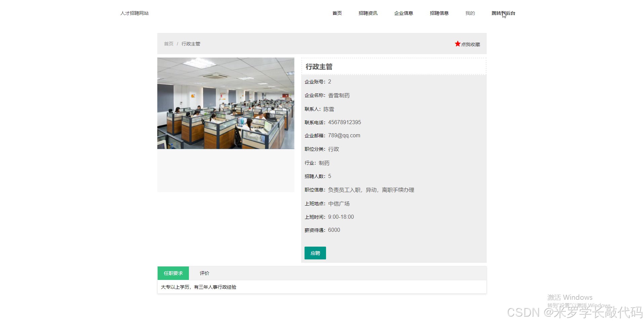The width and height of the screenshot is (644, 323).
Task: Click the 人才招聘网站 site title
Action: (x=134, y=13)
